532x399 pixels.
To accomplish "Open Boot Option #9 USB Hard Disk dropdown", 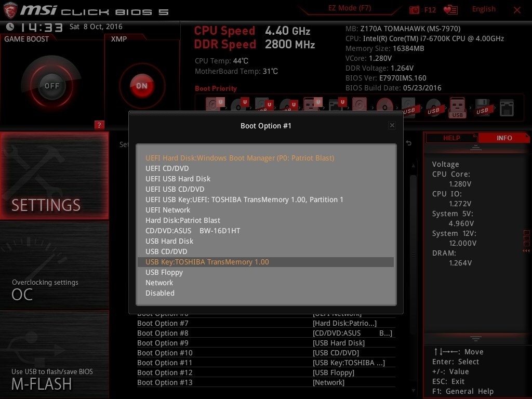I will [339, 343].
